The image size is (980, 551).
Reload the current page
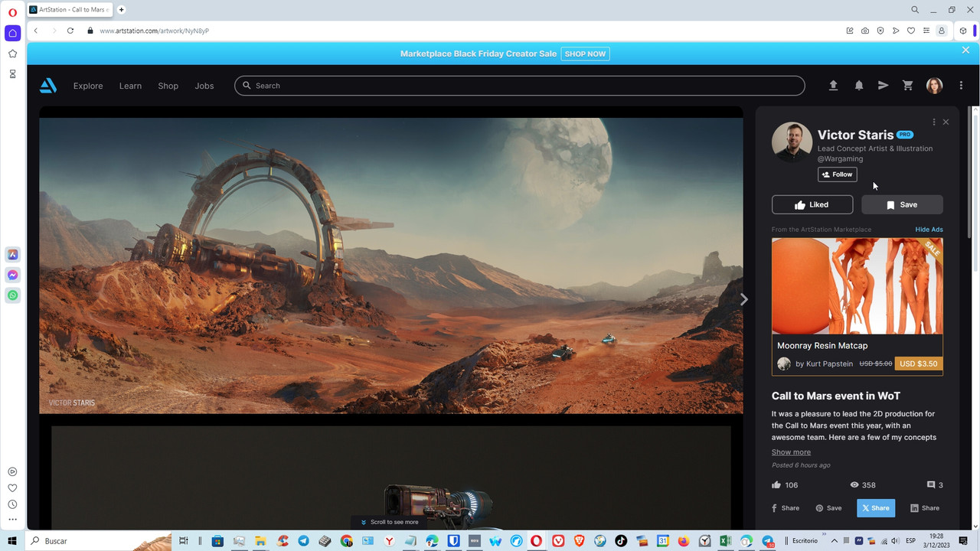(x=70, y=31)
